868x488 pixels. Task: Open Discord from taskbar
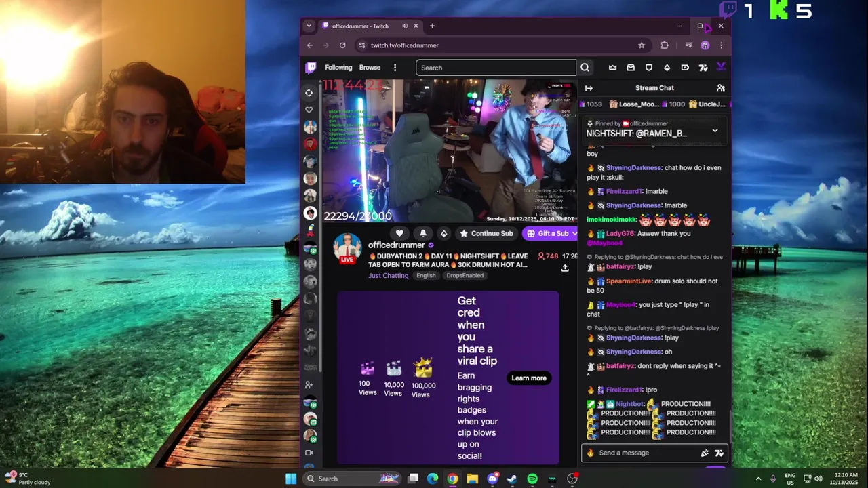tap(492, 479)
